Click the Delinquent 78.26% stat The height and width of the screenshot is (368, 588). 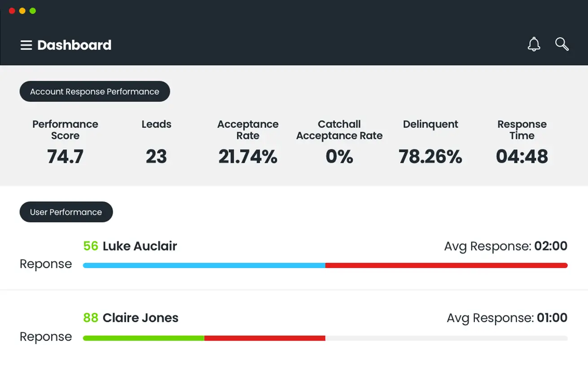click(x=430, y=157)
